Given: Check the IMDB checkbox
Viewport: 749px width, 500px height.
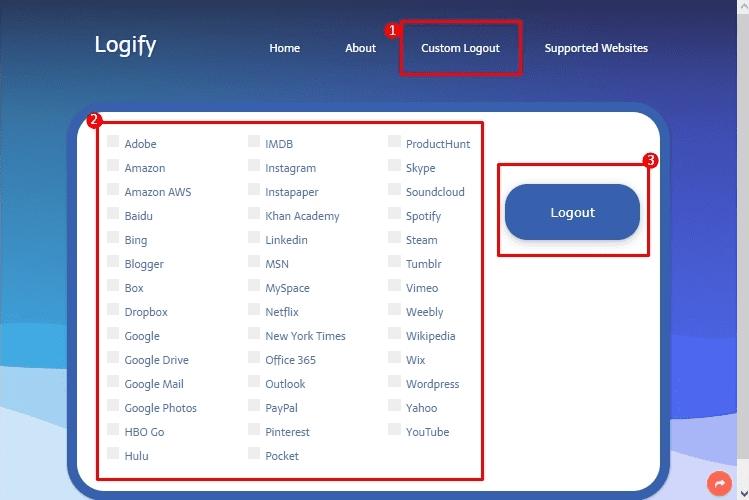Looking at the screenshot, I should [x=254, y=141].
